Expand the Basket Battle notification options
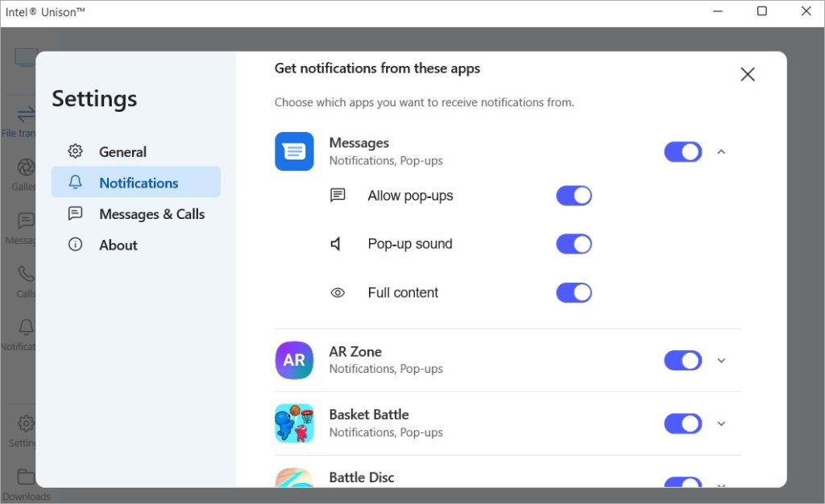The image size is (825, 504). coord(721,423)
